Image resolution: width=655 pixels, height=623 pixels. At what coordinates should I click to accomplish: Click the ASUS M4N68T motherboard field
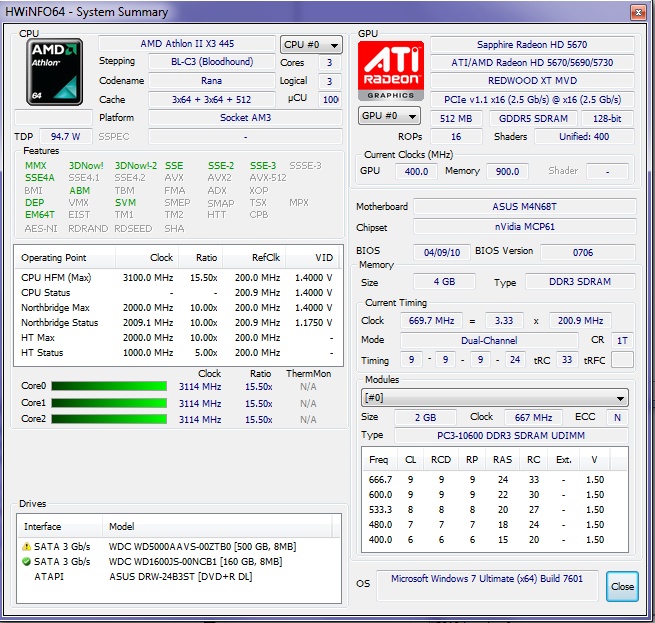[524, 206]
